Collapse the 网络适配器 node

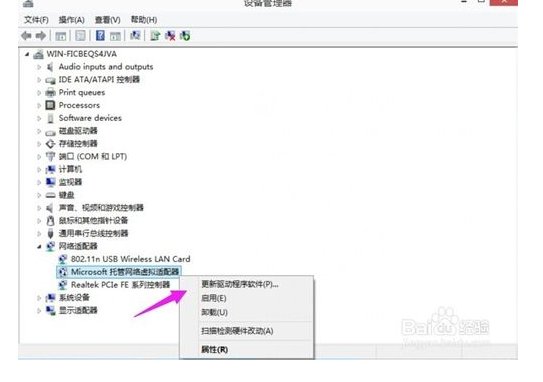click(x=39, y=247)
